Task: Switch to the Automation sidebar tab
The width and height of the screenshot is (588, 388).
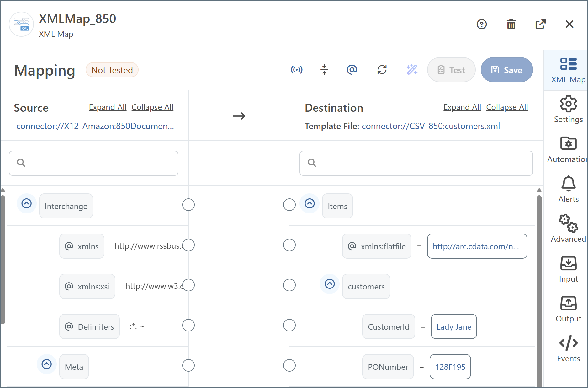Action: [568, 150]
